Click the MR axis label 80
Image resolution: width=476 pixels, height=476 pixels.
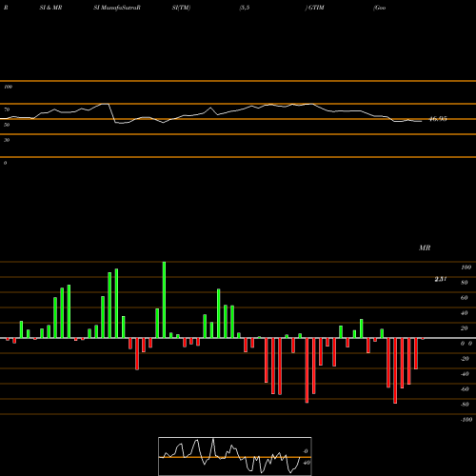(465, 283)
